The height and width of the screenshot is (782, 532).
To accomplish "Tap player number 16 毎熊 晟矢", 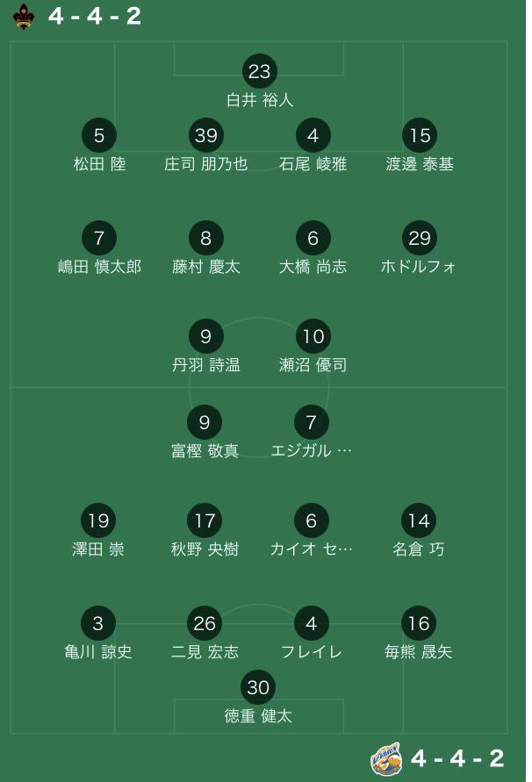I will (419, 623).
